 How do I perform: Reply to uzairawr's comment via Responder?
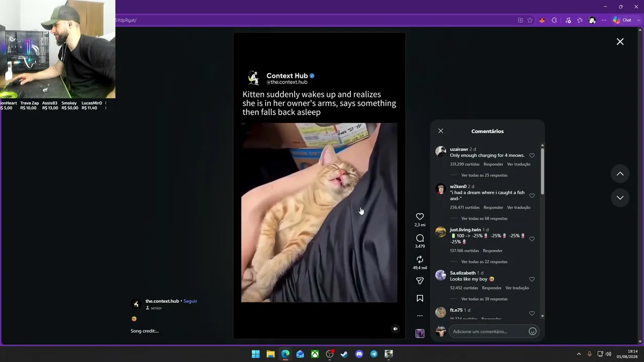(x=493, y=164)
